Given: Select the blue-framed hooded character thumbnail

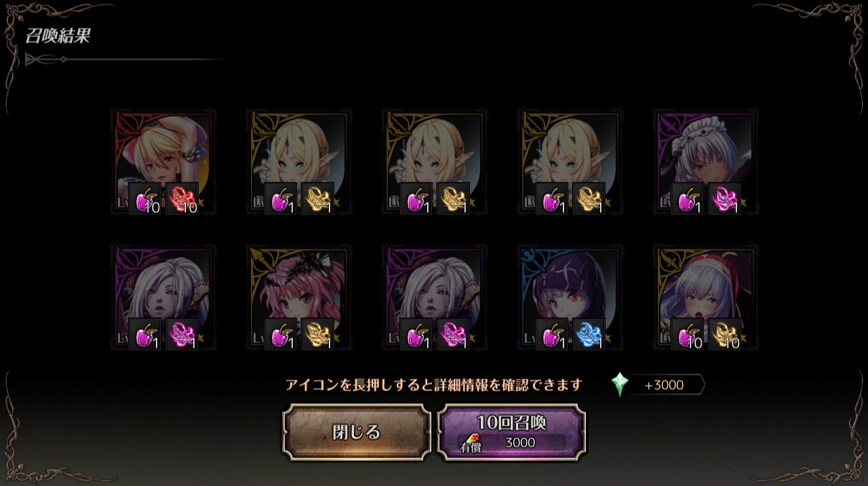Looking at the screenshot, I should pos(570,298).
